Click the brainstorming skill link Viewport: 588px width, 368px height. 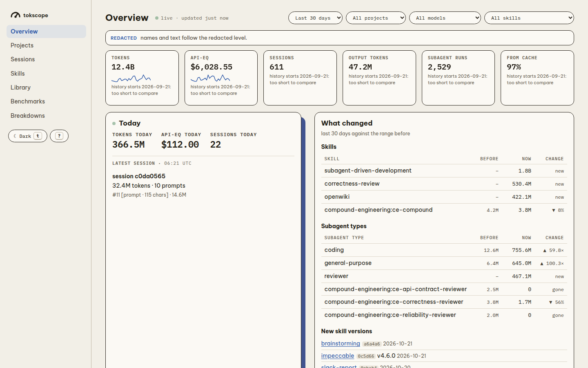point(341,343)
